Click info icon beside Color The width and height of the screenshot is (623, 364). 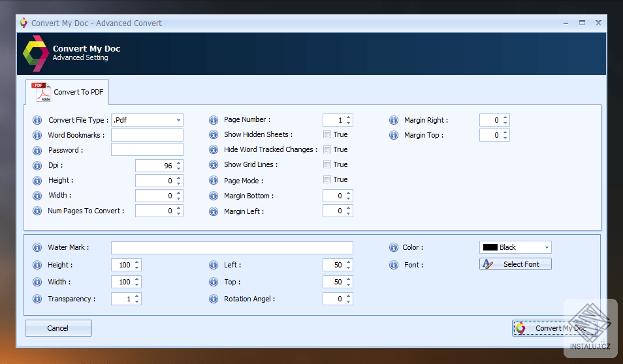click(x=394, y=248)
